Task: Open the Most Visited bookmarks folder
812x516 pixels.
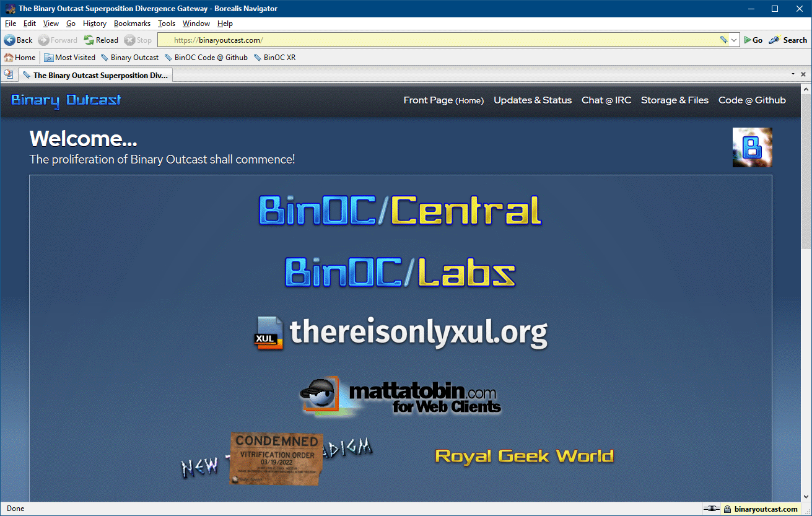Action: point(69,58)
